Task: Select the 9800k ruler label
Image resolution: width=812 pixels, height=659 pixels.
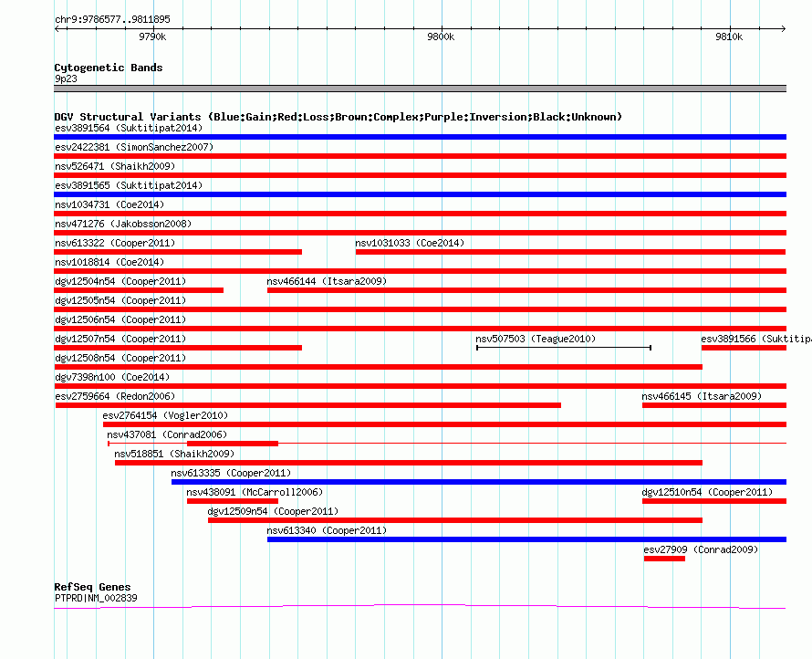Action: tap(441, 37)
